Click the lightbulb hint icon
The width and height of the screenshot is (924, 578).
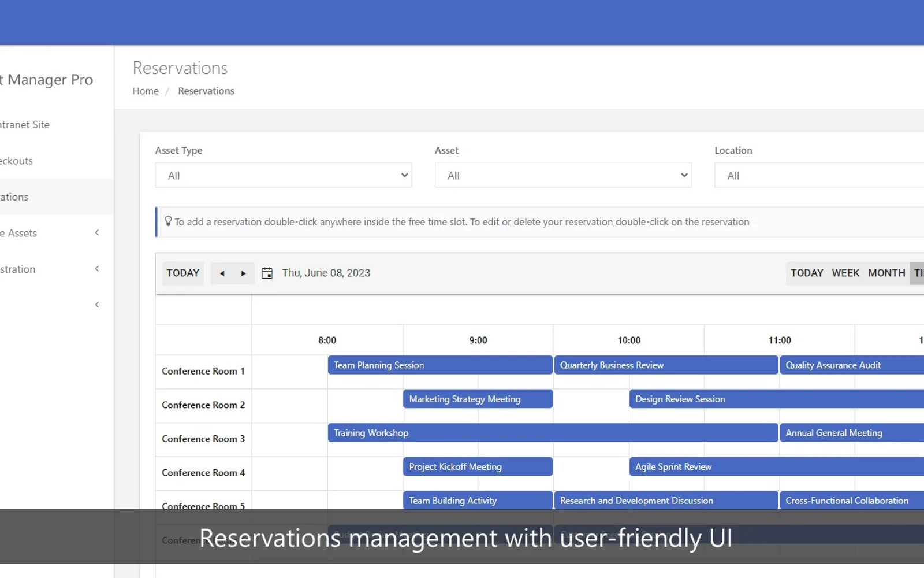pyautogui.click(x=168, y=221)
